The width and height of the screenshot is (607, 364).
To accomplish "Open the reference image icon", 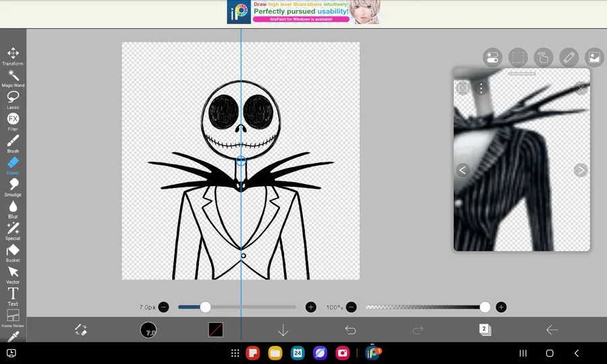I will click(x=594, y=58).
